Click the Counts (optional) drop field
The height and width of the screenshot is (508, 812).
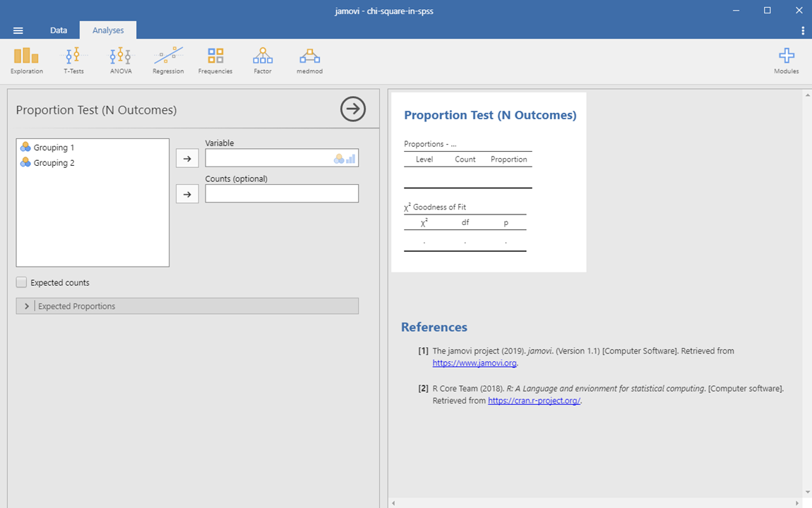[282, 193]
